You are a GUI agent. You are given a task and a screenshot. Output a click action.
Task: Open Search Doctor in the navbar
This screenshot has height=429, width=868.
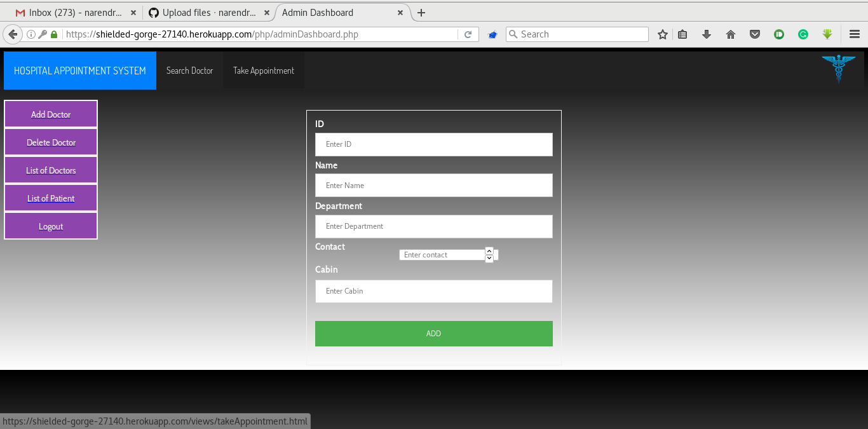[x=189, y=71]
